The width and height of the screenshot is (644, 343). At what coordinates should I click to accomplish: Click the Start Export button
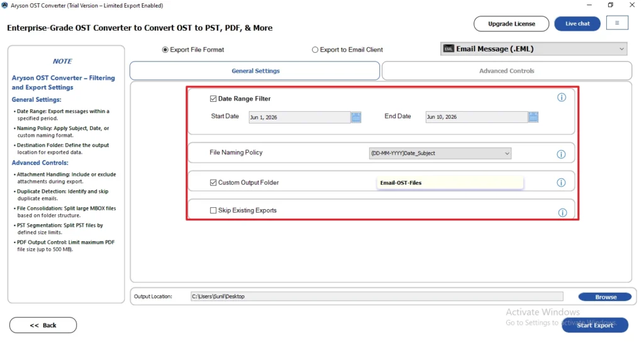pyautogui.click(x=595, y=325)
